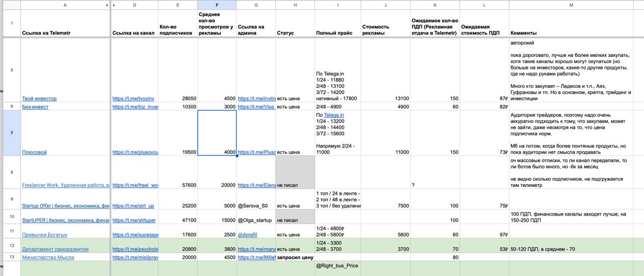Image resolution: width=644 pixels, height=276 pixels.
Task: Select the ad cost cell 5800
Action: point(385,231)
